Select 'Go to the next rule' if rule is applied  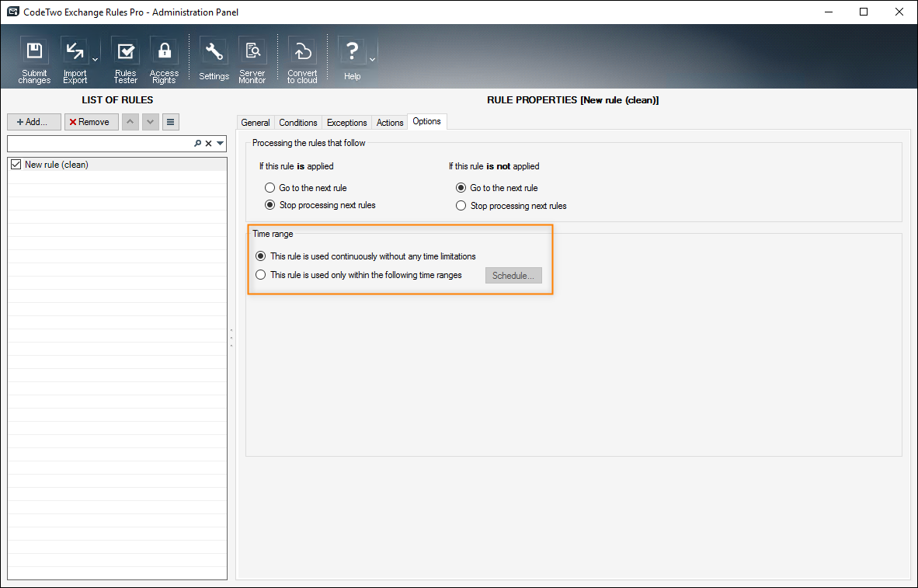click(x=270, y=188)
